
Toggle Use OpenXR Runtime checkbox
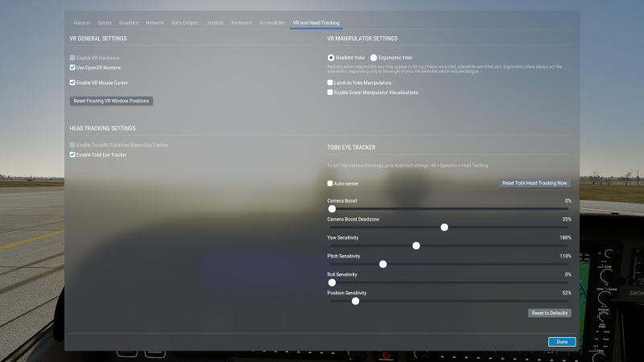tap(72, 68)
